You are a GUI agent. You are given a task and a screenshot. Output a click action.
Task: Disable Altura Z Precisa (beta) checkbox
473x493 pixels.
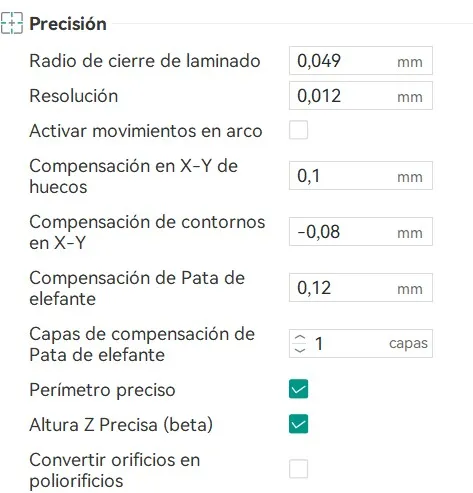click(298, 424)
